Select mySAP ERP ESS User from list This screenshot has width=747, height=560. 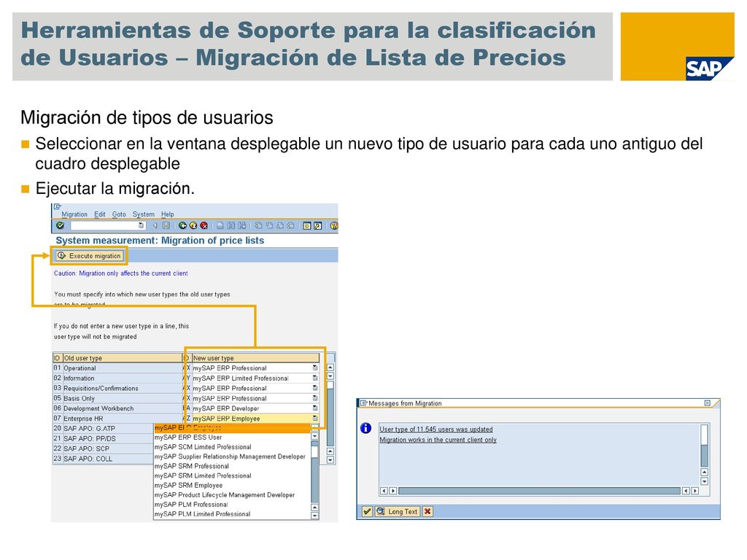tap(232, 437)
